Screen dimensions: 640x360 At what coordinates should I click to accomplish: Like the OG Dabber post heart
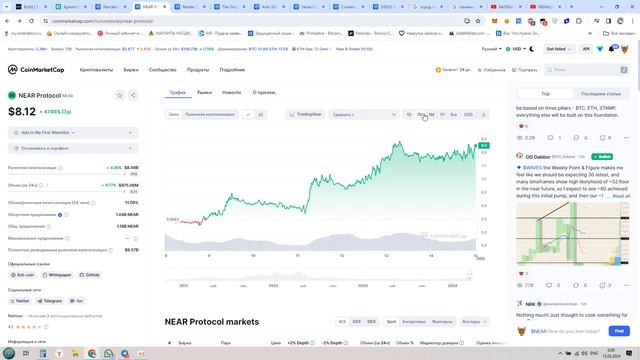[521, 274]
